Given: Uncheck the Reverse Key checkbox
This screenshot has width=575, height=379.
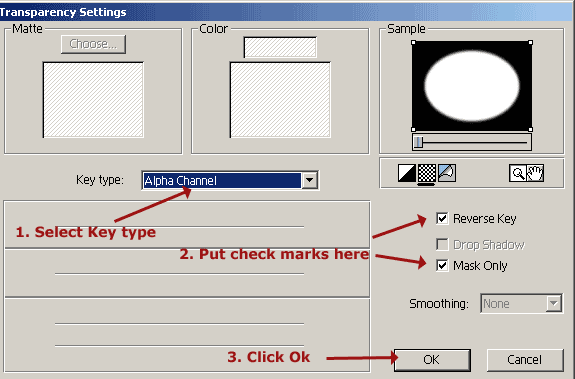Looking at the screenshot, I should click(442, 218).
